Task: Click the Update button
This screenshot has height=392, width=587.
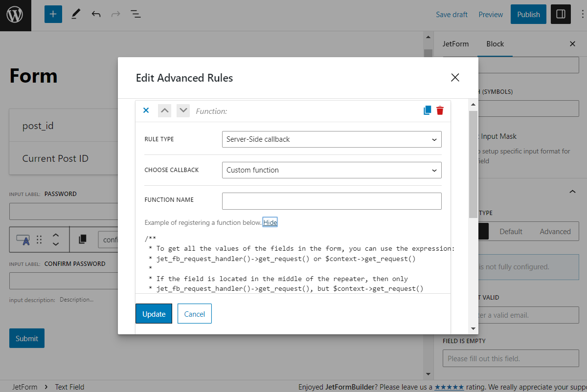Action: 154,314
